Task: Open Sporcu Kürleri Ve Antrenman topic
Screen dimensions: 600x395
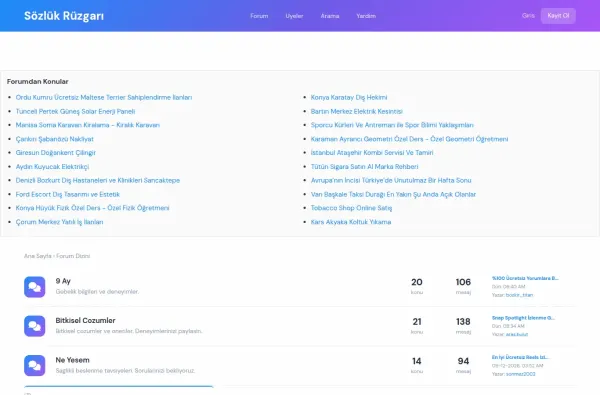Action: tap(392, 125)
